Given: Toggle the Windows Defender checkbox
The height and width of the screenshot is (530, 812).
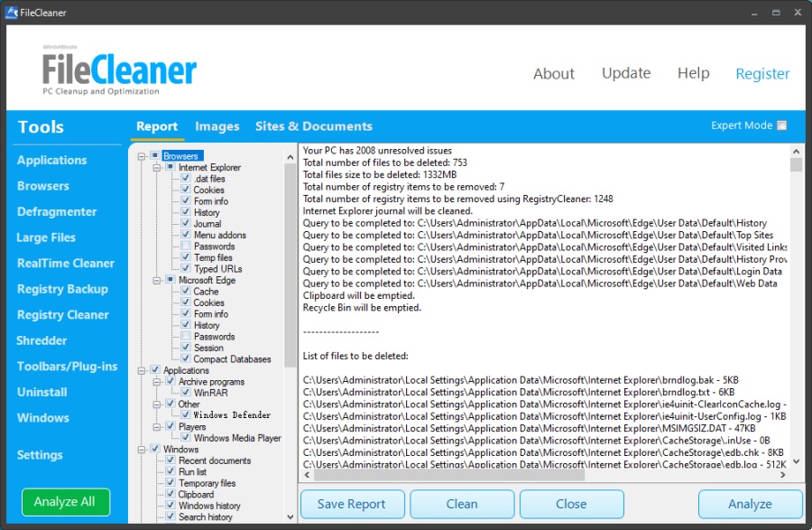Looking at the screenshot, I should (x=185, y=415).
